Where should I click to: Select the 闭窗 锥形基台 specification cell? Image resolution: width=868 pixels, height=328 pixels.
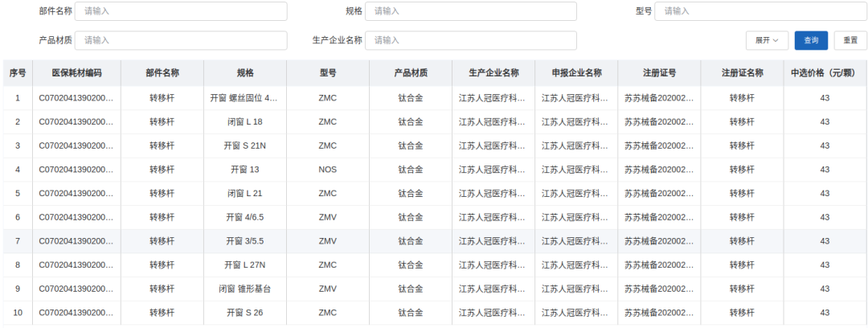pyautogui.click(x=244, y=289)
